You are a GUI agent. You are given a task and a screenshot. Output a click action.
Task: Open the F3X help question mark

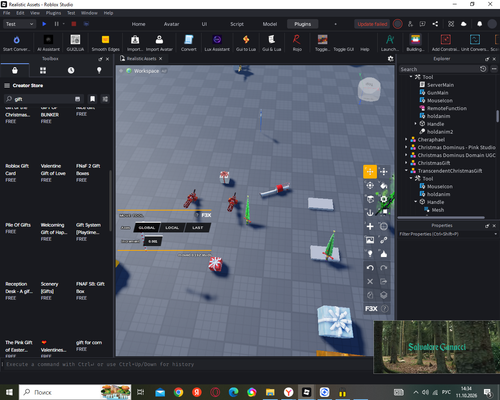point(384,309)
